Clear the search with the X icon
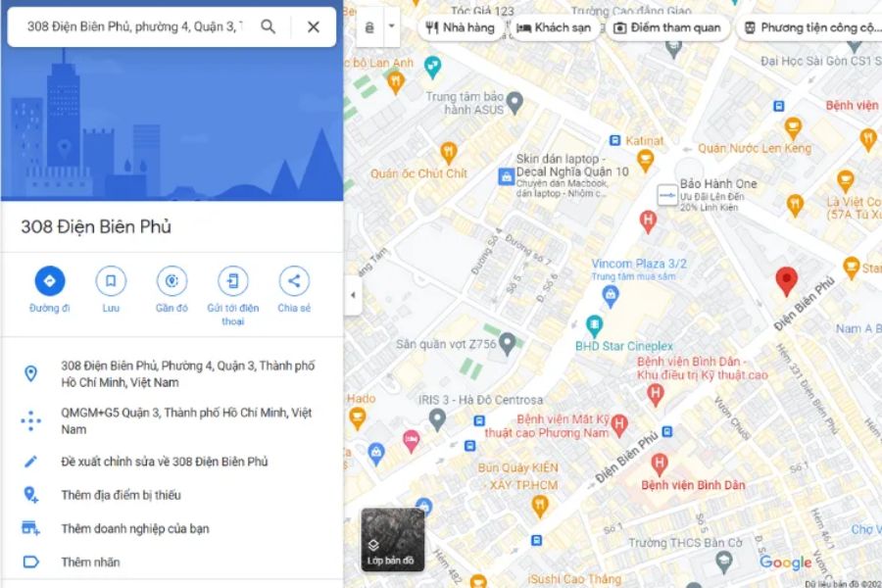The height and width of the screenshot is (588, 882). click(314, 26)
